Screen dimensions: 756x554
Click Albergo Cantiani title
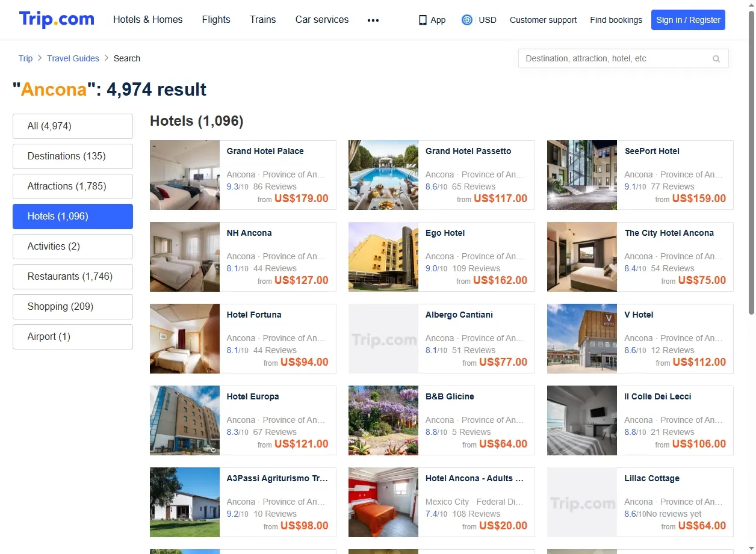[x=459, y=315]
